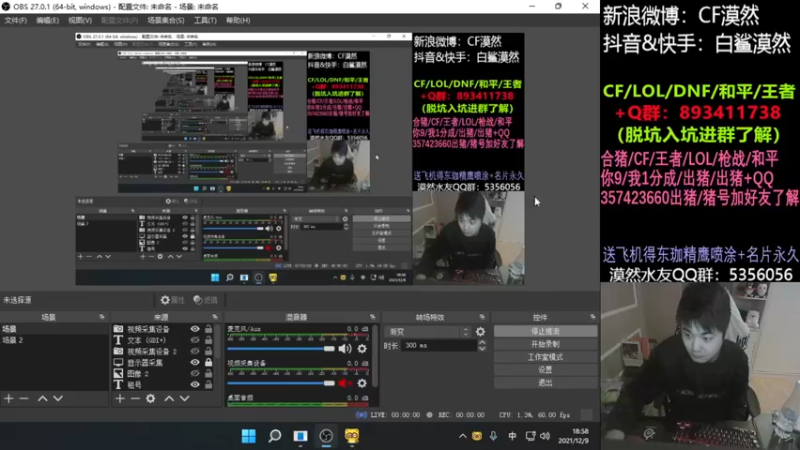Open the clock showing 18:58 in the taskbar

(x=574, y=436)
